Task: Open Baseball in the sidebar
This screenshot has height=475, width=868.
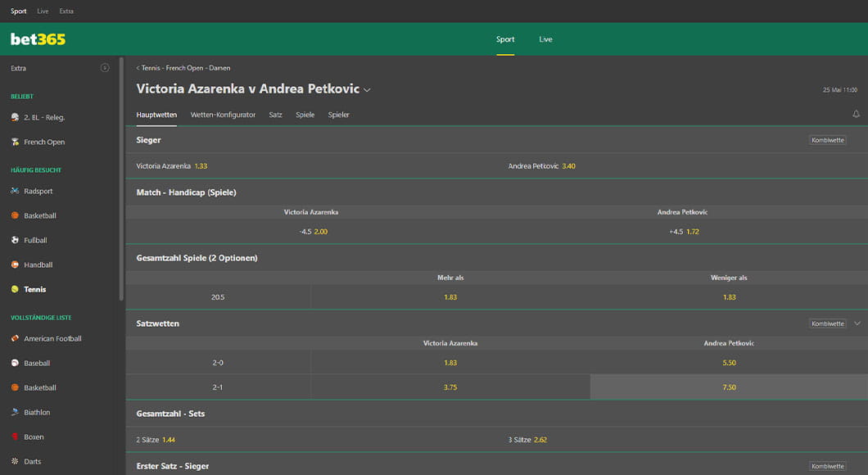Action: tap(37, 363)
